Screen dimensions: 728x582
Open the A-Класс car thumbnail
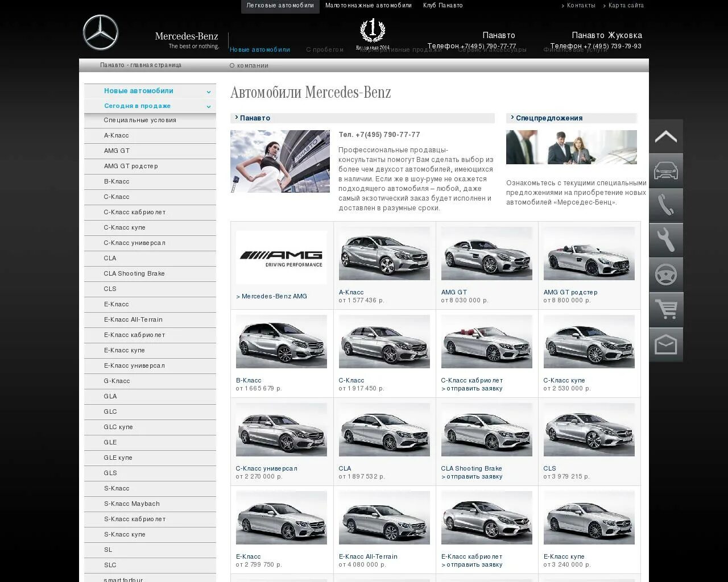click(384, 253)
